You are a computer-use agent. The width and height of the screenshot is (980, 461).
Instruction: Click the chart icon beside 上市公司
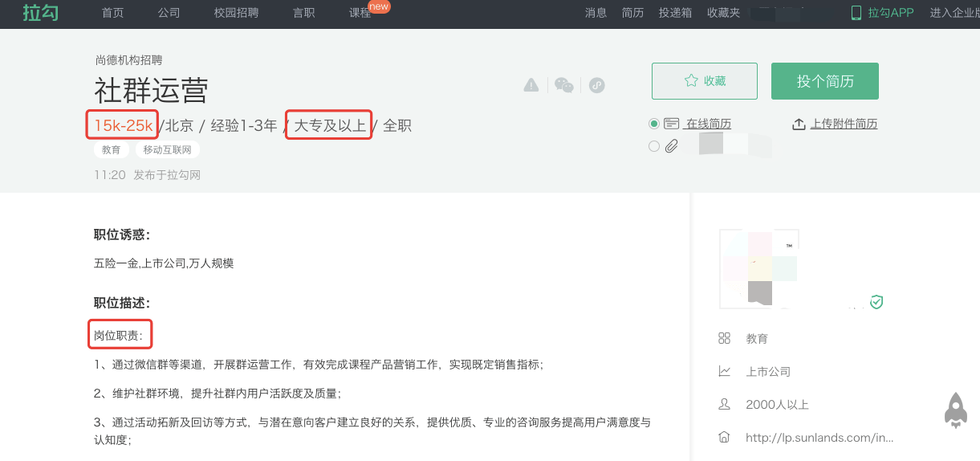(724, 371)
